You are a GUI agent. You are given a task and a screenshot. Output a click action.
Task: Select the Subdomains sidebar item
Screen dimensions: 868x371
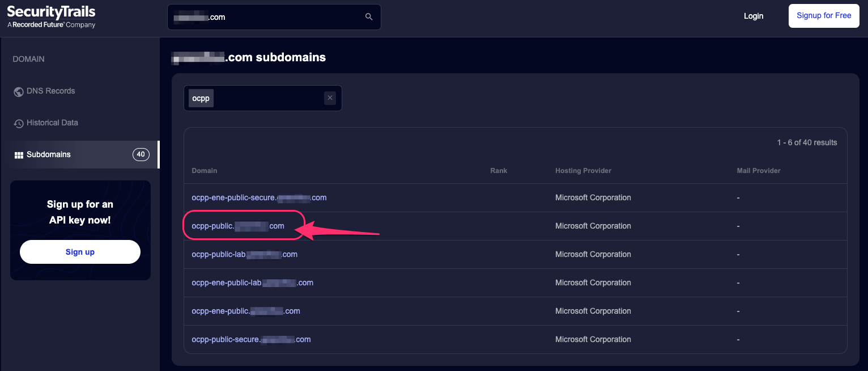coord(80,154)
